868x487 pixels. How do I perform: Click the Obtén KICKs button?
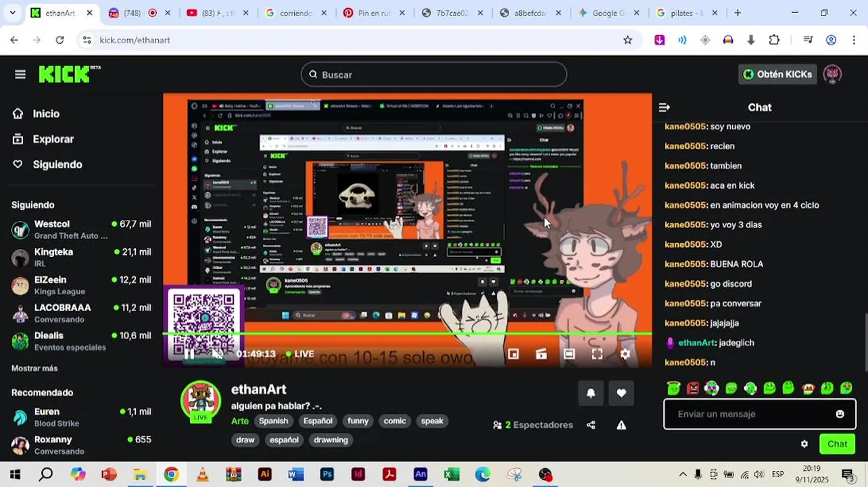[777, 74]
